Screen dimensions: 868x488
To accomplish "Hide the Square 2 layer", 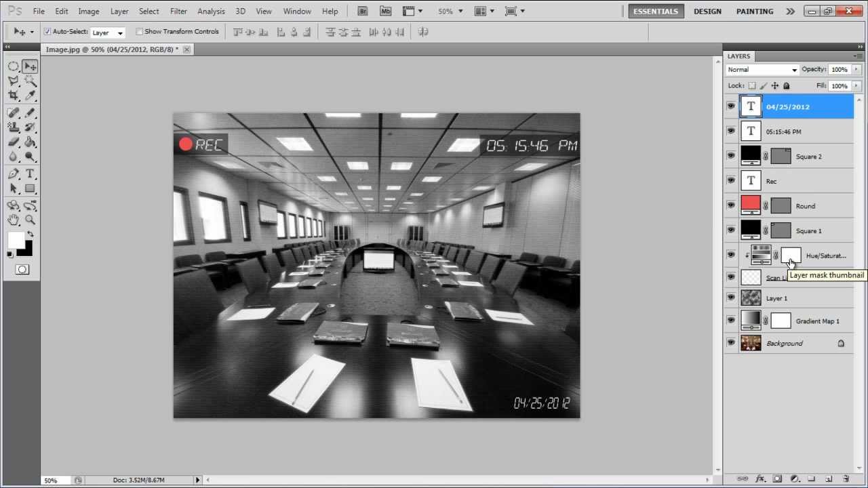I will [731, 156].
